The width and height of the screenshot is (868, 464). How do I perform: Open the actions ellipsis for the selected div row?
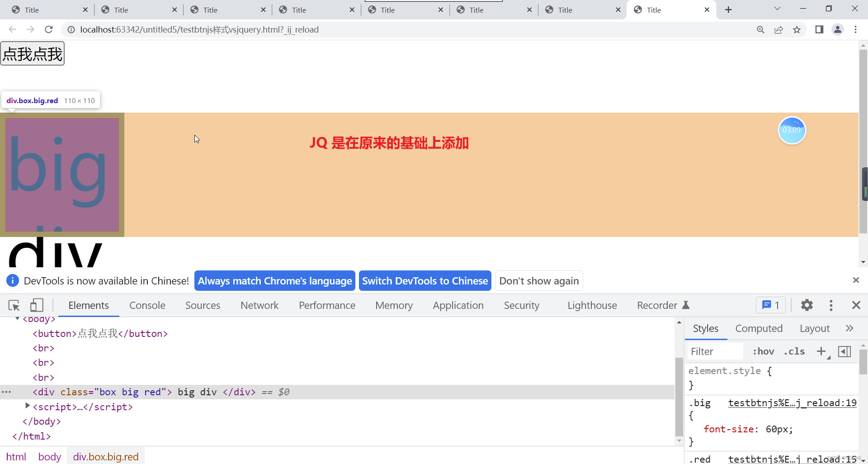(6, 392)
